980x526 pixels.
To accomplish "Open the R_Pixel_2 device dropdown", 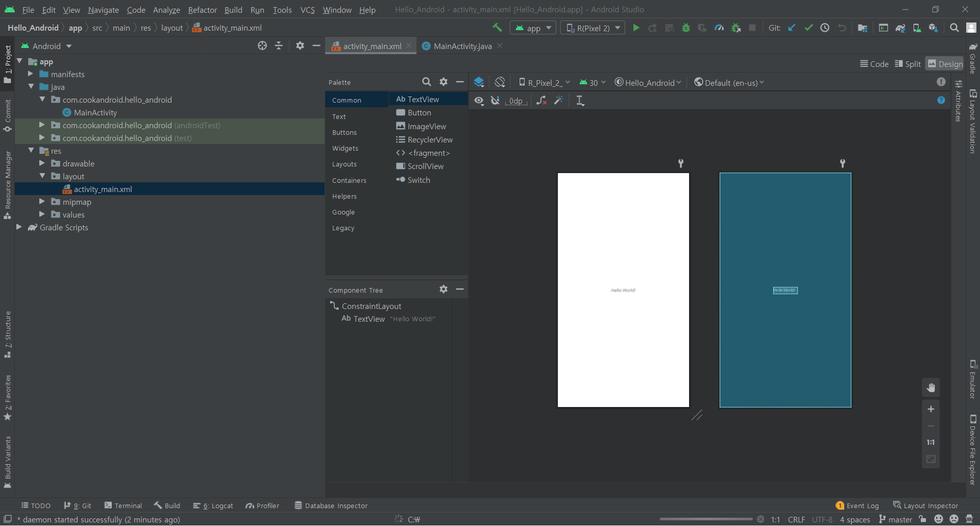I will click(544, 83).
